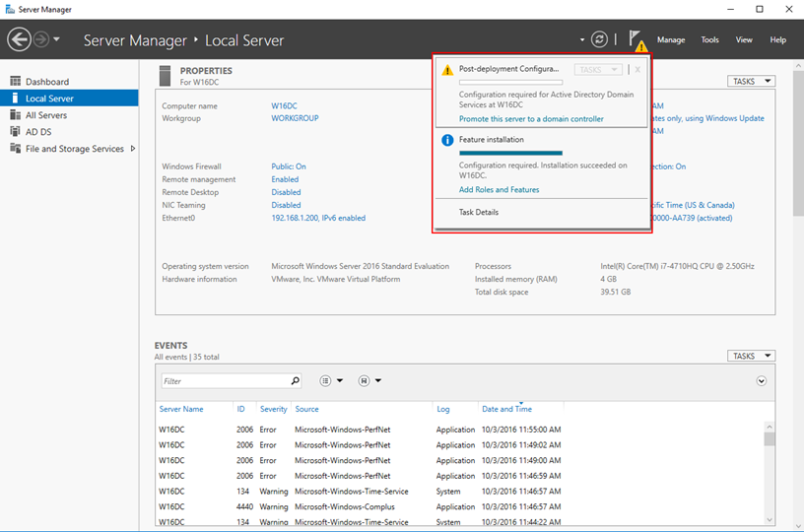Open the navigation history dropdown arrow

tap(56, 39)
